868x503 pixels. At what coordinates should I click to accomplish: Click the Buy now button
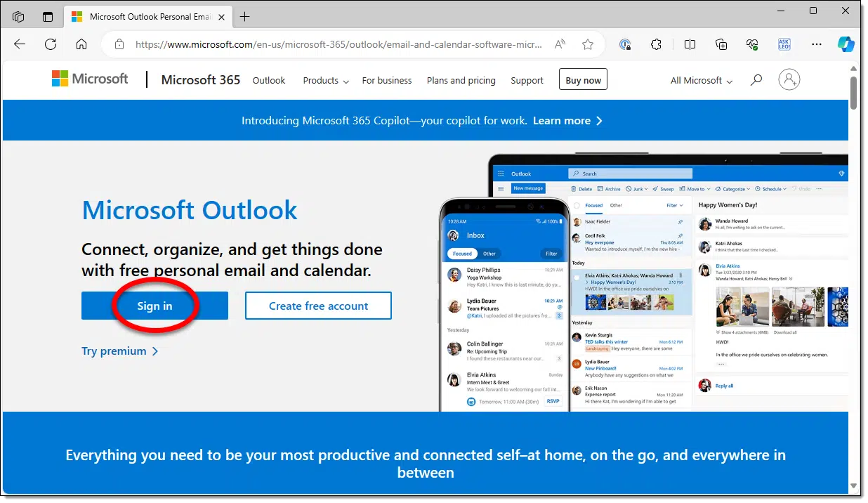[584, 80]
